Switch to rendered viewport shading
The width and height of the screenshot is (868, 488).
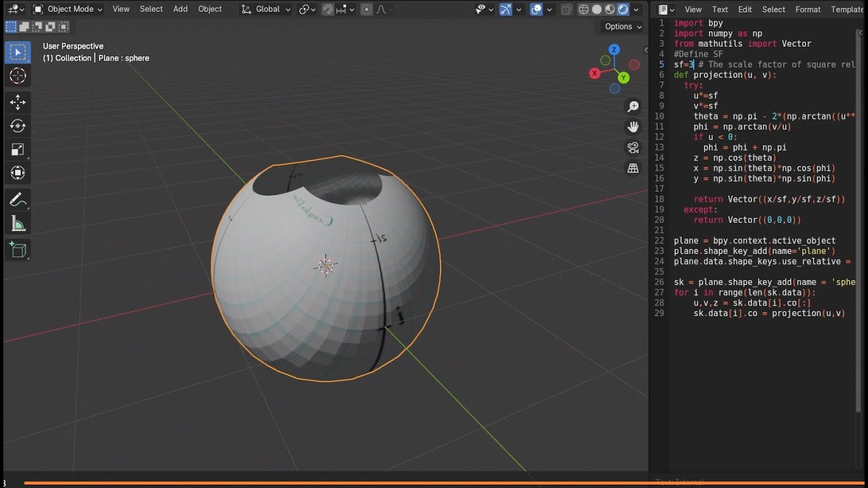(x=623, y=9)
